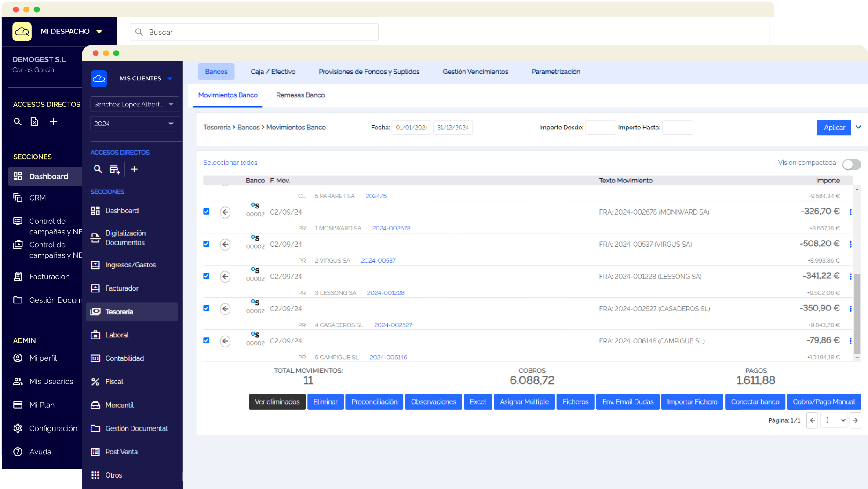Click Cobro/Pago Manual button
This screenshot has height=489, width=868.
click(x=824, y=401)
